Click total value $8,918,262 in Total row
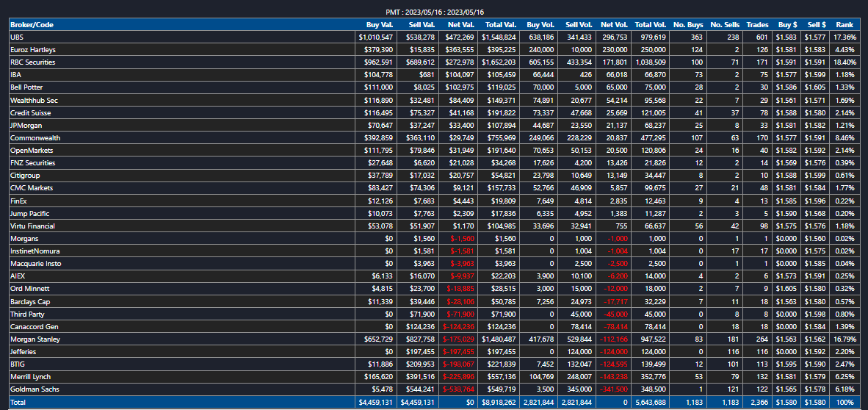868x410 pixels. (498, 402)
